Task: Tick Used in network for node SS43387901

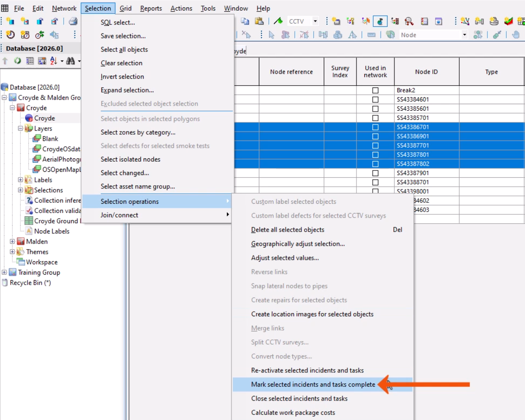Action: 375,173
